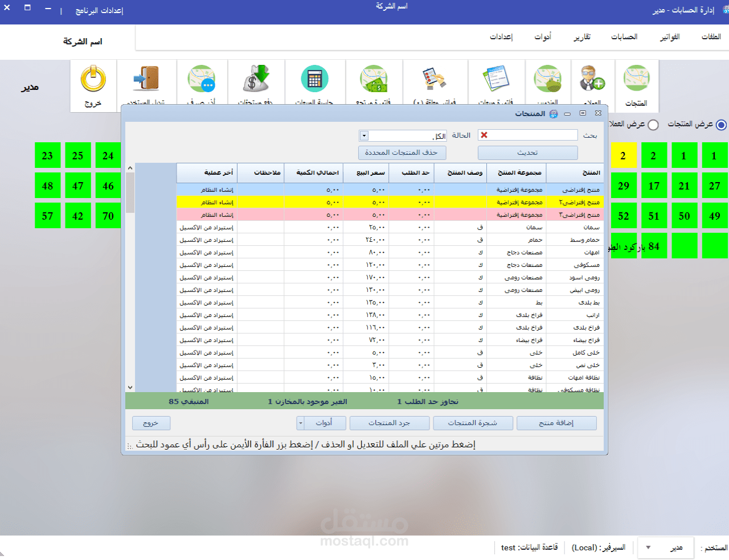Screen dimensions: 729x560
Task: Open فواتير معلقة pending invoices icon
Action: [435, 80]
